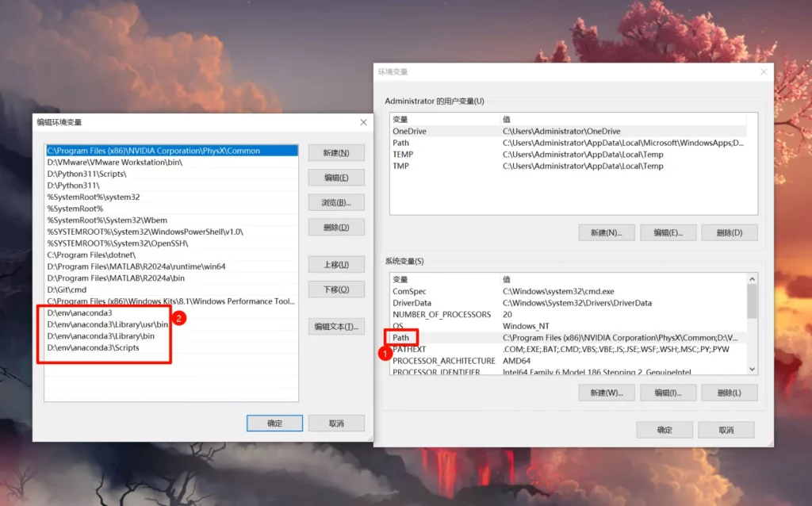Select the D:\env\anaconda3\Scripts path entry
Image resolution: width=812 pixels, height=506 pixels.
[94, 348]
